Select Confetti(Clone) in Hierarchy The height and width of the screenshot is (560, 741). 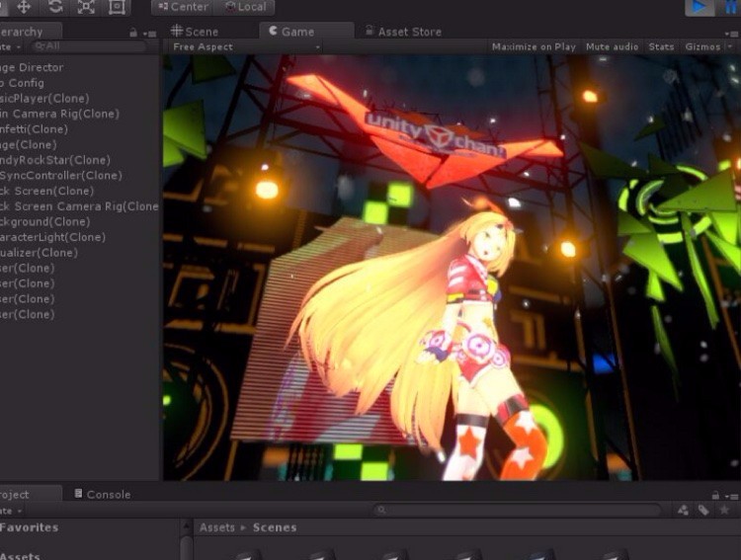tap(79, 129)
